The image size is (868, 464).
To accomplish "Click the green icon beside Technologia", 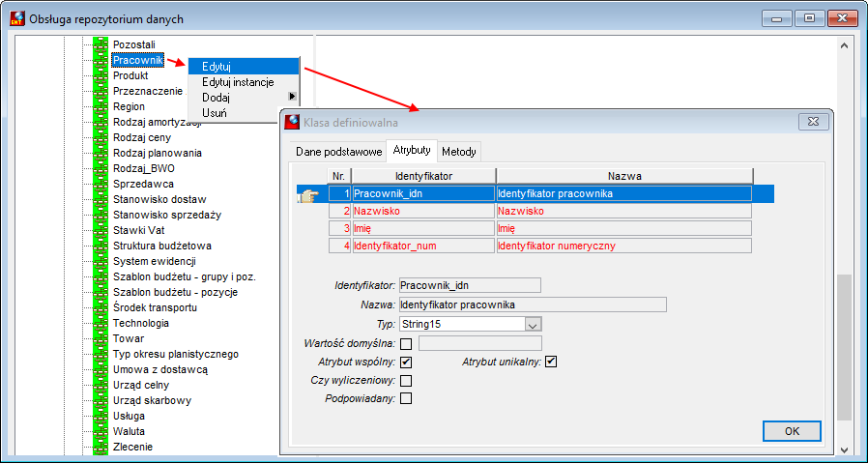I will click(100, 324).
